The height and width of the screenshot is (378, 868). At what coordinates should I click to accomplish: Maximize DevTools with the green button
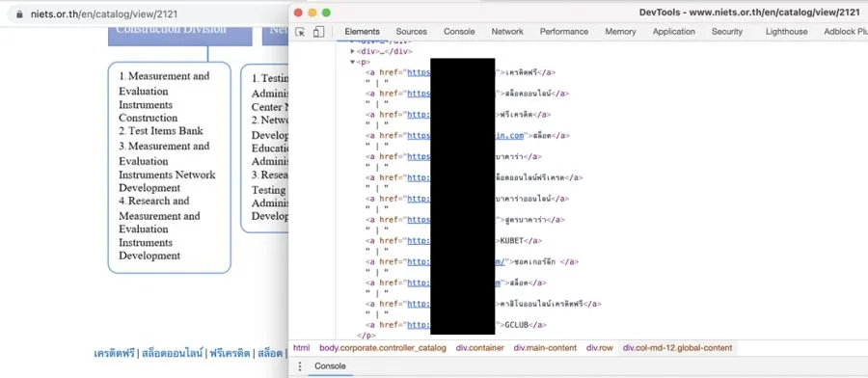coord(326,13)
